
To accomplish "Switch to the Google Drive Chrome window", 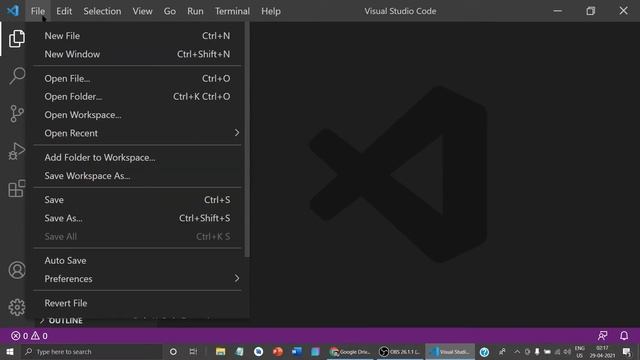I will [x=350, y=351].
